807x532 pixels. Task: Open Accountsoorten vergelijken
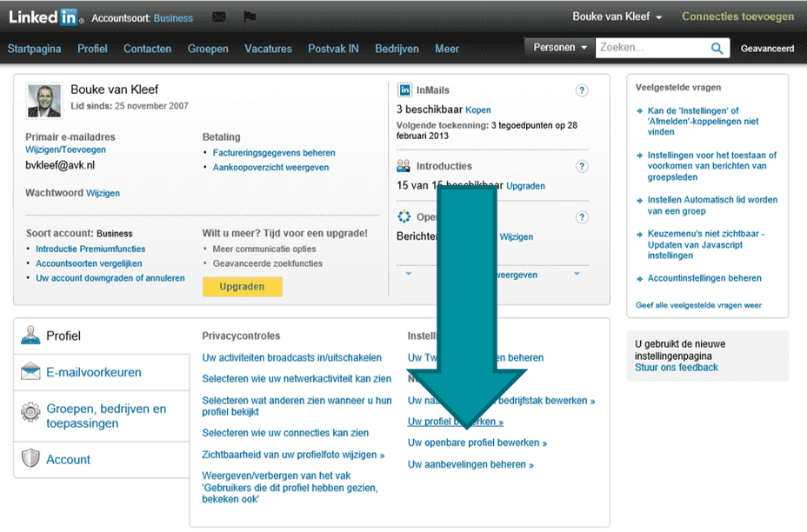[89, 263]
